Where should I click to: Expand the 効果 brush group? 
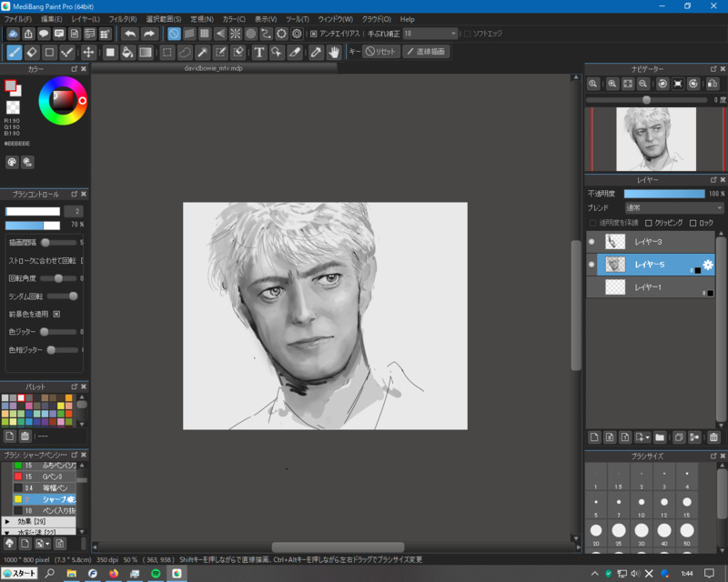click(x=7, y=521)
